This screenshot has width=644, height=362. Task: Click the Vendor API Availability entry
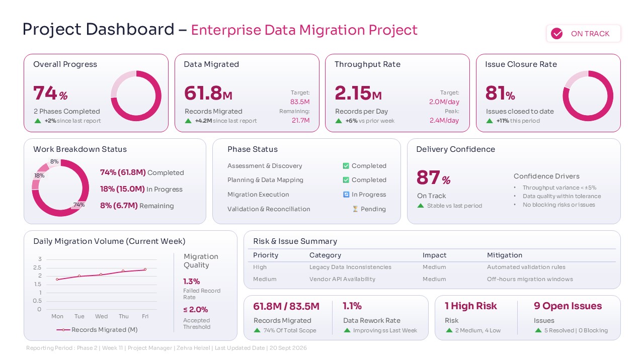(x=342, y=279)
